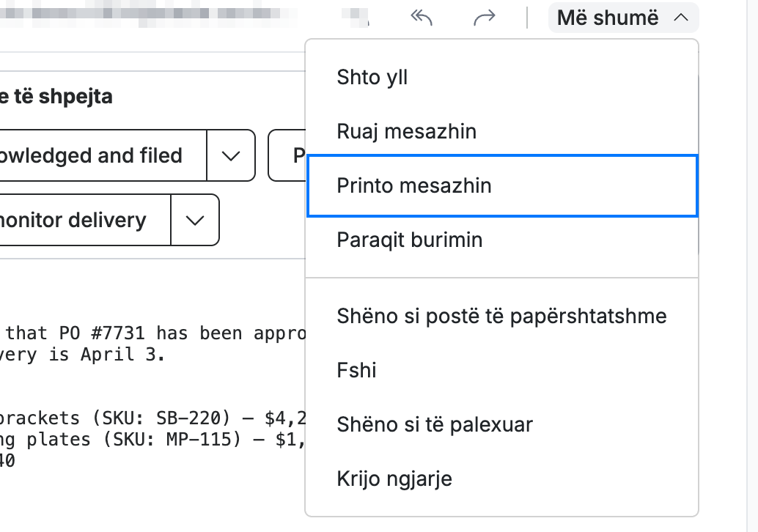Open the chevron next to 'monitor delivery'
The height and width of the screenshot is (532, 758).
(x=195, y=221)
